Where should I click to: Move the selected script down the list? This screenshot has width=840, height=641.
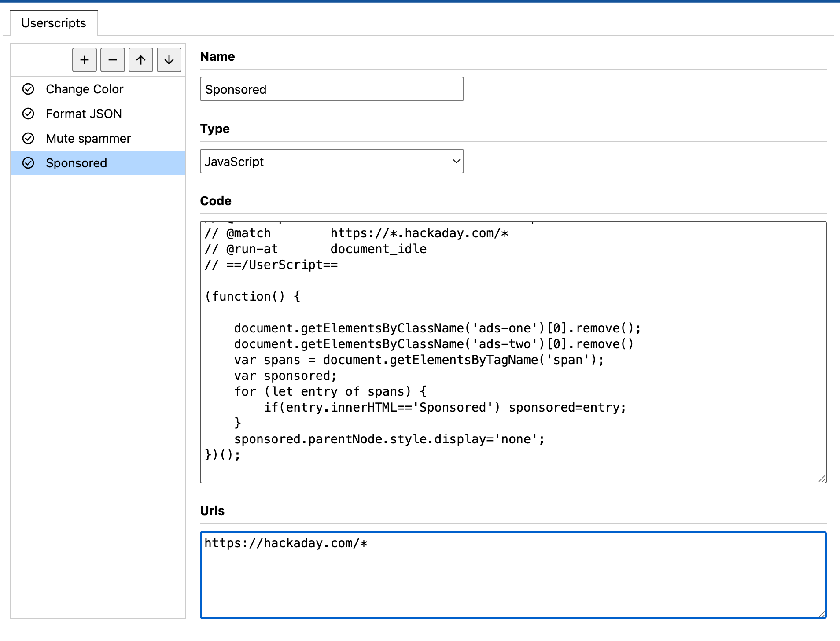(169, 60)
